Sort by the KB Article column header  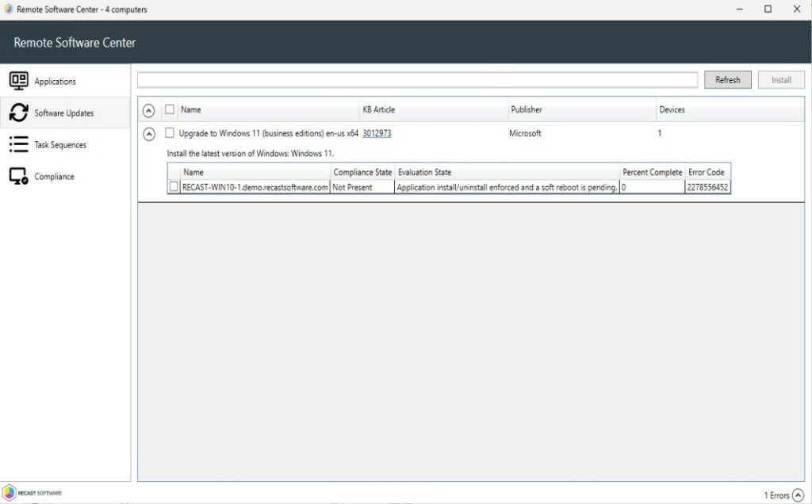point(434,109)
